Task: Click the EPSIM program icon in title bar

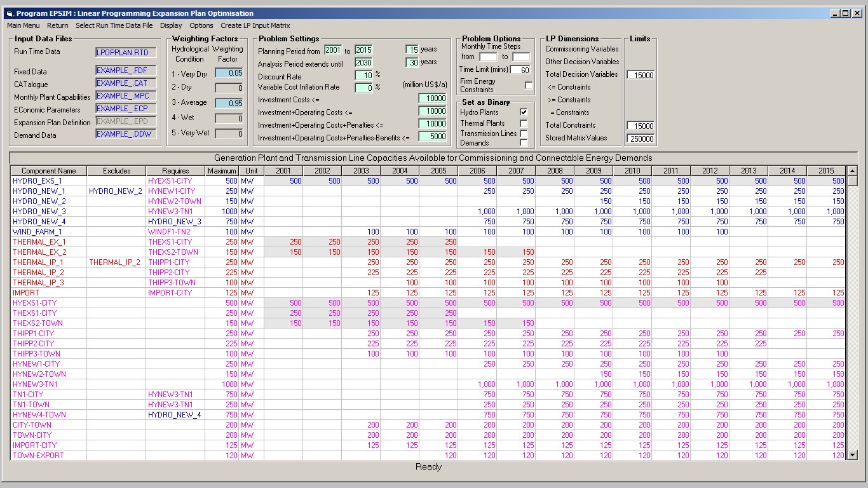Action: point(9,13)
